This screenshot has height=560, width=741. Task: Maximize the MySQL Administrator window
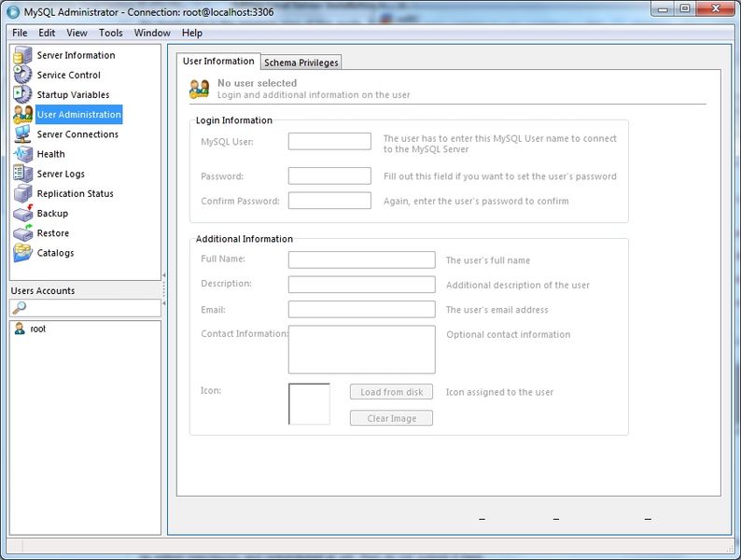pyautogui.click(x=684, y=8)
